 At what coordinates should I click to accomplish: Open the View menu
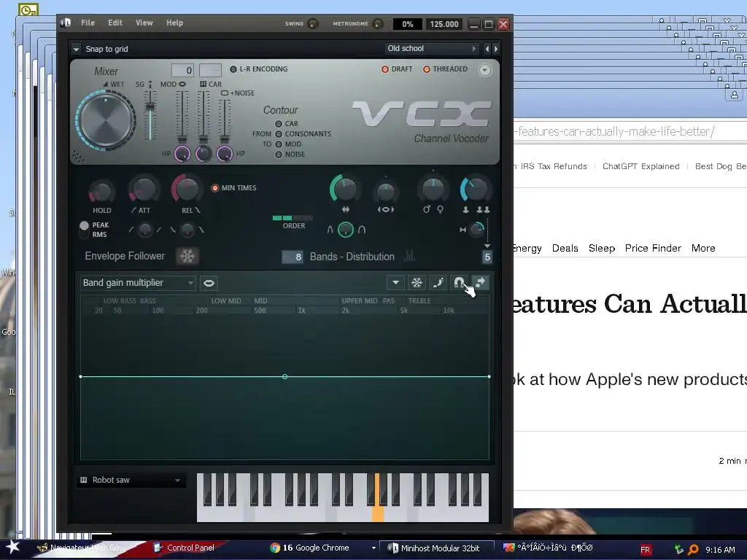click(x=144, y=23)
